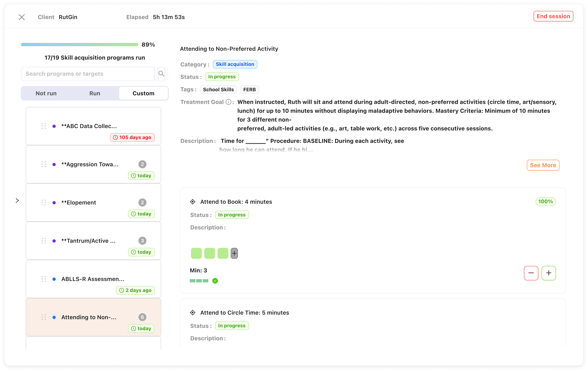Image resolution: width=588 pixels, height=371 pixels.
Task: Click the search magnifier icon
Action: pyautogui.click(x=161, y=73)
